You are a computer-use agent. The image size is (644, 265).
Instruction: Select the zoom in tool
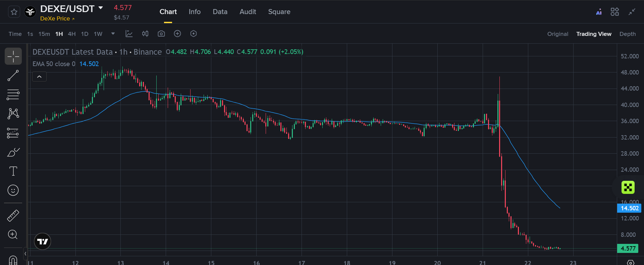(x=13, y=234)
